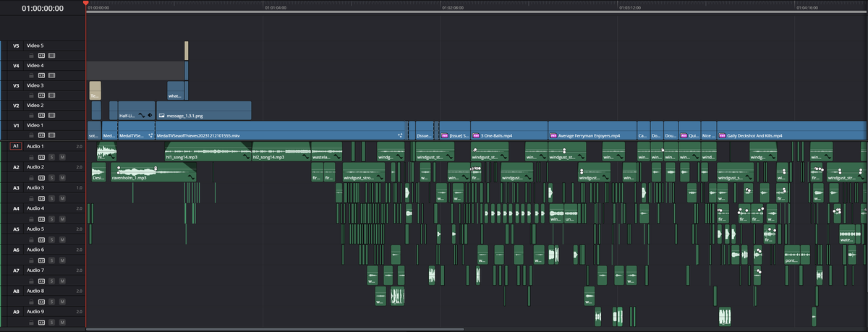Lock the Audio 1 track

point(32,156)
